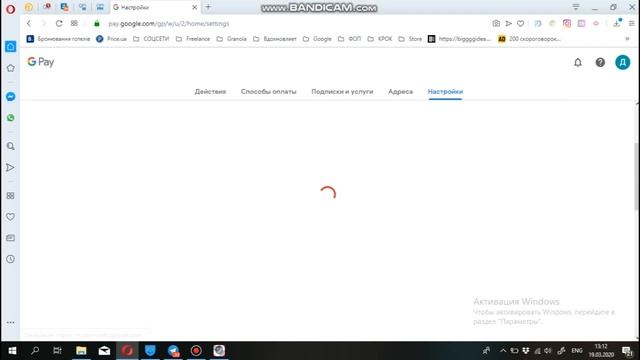Open the Bandicam recorder taskbar icon
Screen dimensions: 640x360
pyautogui.click(x=196, y=351)
